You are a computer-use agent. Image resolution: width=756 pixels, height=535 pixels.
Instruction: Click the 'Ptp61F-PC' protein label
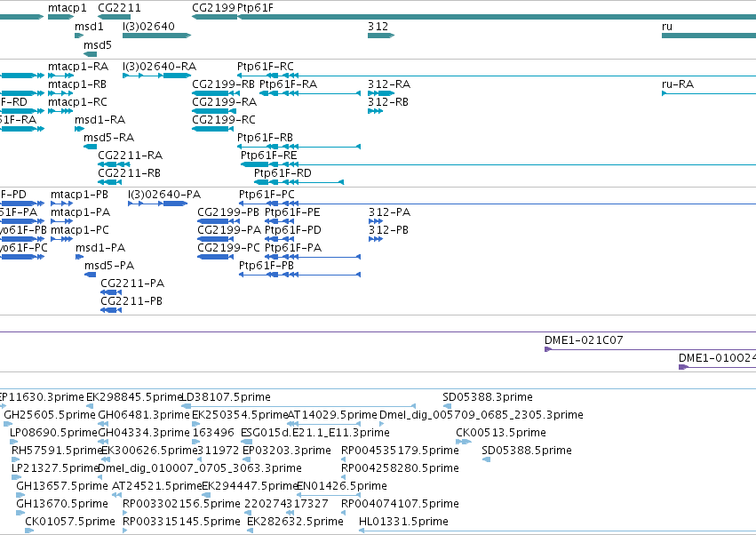pyautogui.click(x=267, y=194)
